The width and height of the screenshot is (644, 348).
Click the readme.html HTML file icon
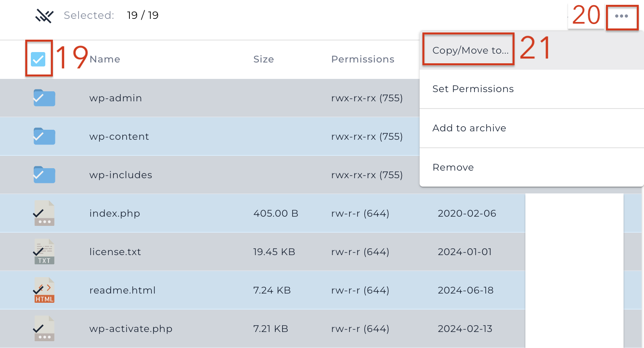44,290
